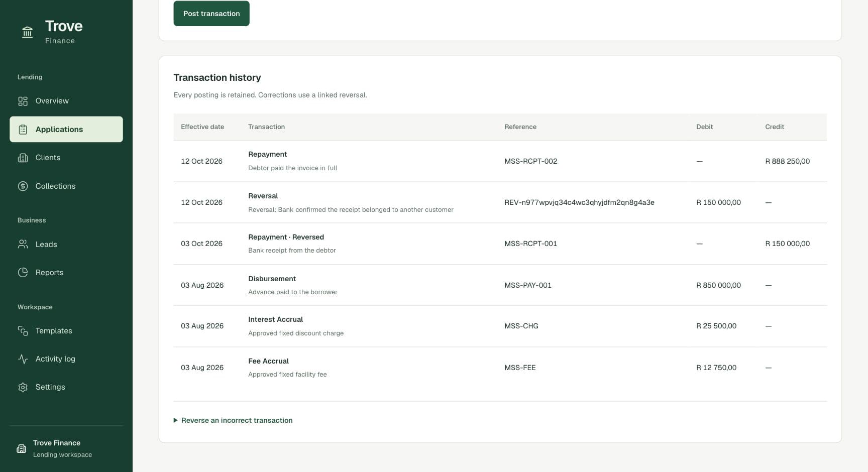This screenshot has width=868, height=472.
Task: Click the Settings gear icon
Action: click(23, 387)
